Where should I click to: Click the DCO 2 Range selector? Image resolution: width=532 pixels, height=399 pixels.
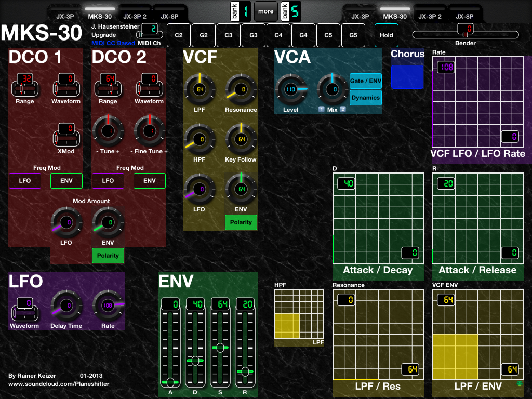(x=108, y=85)
